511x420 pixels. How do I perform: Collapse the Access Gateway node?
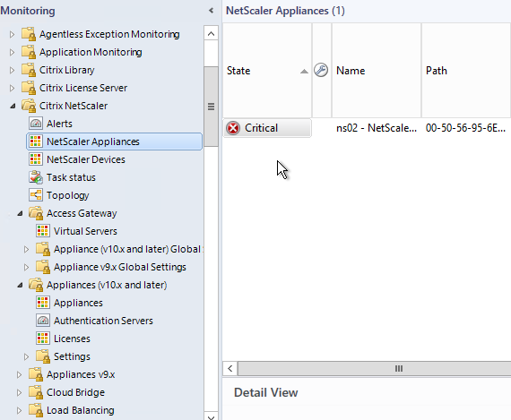click(x=20, y=213)
